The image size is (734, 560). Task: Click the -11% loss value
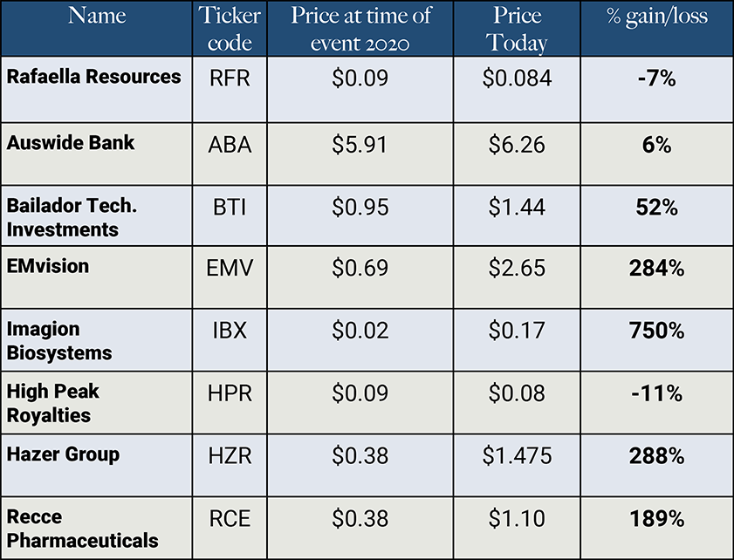tap(657, 395)
